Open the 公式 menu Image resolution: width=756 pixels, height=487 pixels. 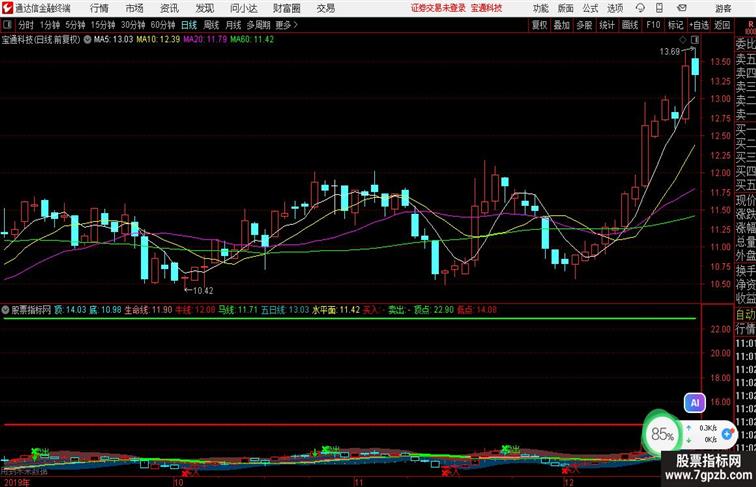click(x=590, y=8)
